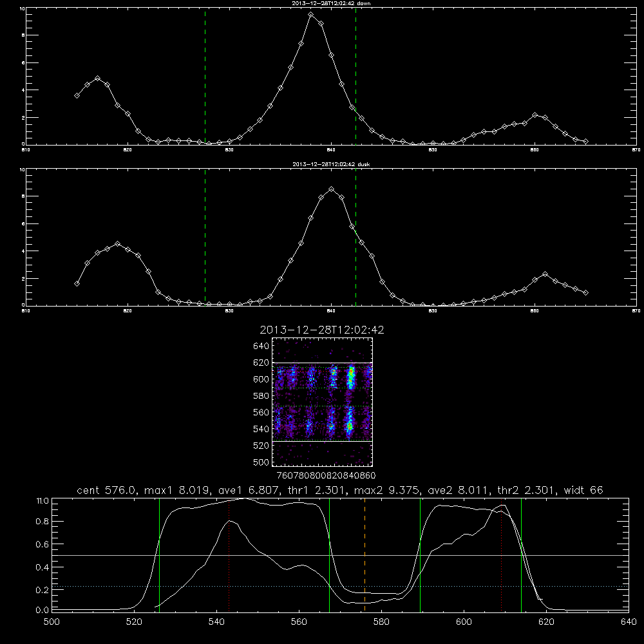The height and width of the screenshot is (644, 644).
Task: Click the leftmost secondary peak of dusk plot
Action: coord(117,243)
